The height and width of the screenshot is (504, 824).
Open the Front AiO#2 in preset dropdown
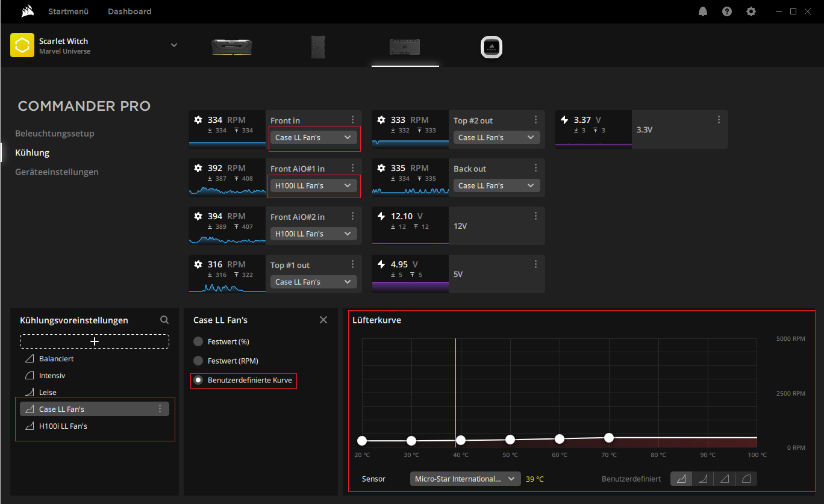point(314,234)
